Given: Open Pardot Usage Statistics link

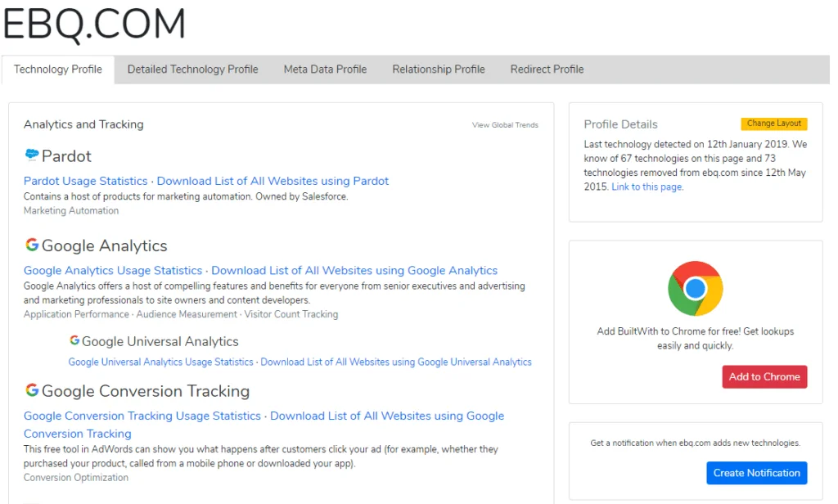Looking at the screenshot, I should (x=85, y=181).
